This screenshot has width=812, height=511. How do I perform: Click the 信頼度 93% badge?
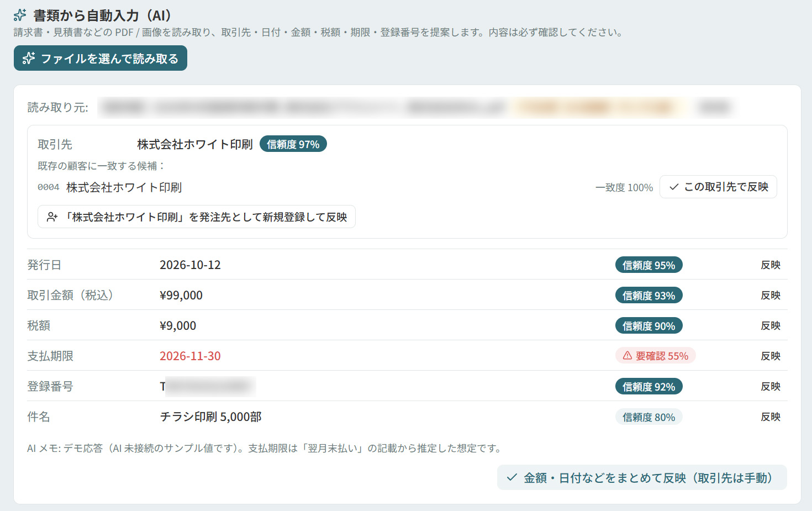pyautogui.click(x=648, y=296)
